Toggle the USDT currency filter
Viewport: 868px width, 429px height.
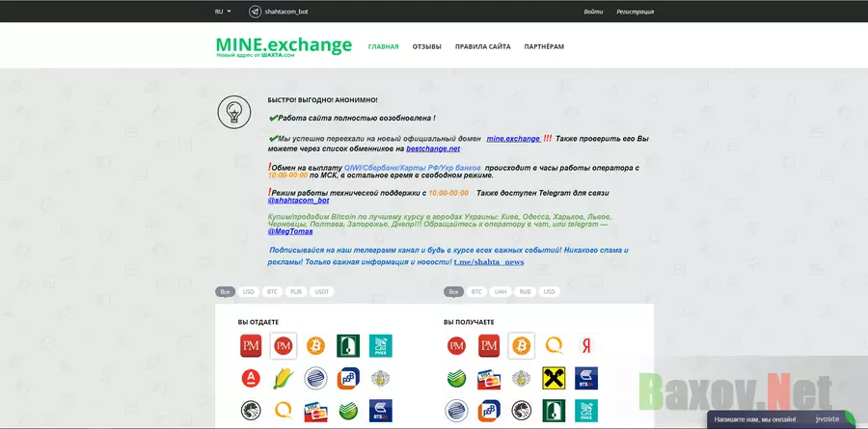321,292
